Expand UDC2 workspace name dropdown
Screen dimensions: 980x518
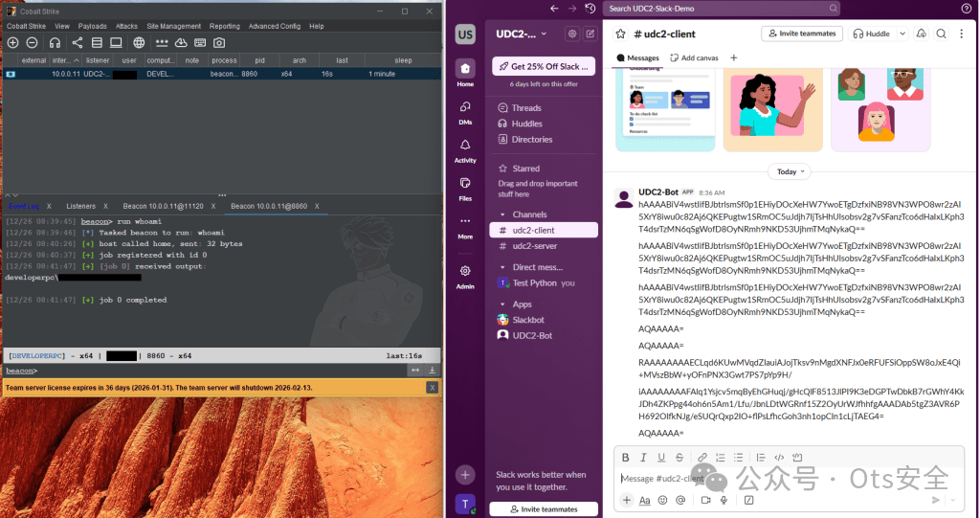[544, 34]
